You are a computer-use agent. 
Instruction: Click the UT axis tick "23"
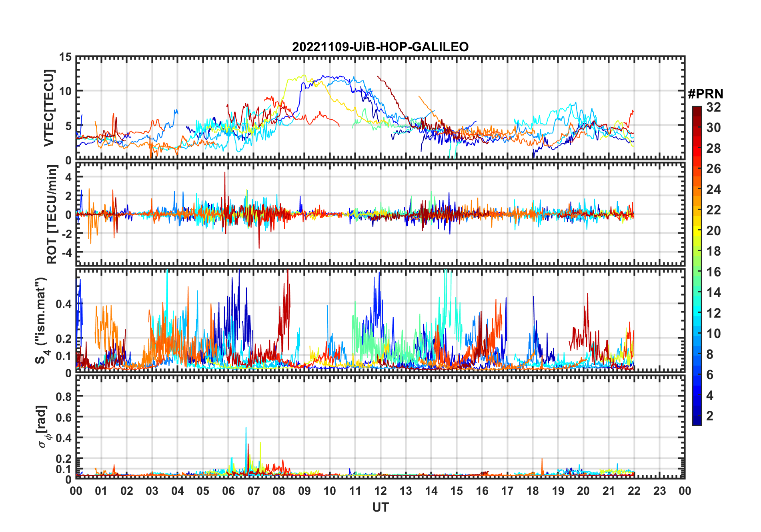coord(659,491)
